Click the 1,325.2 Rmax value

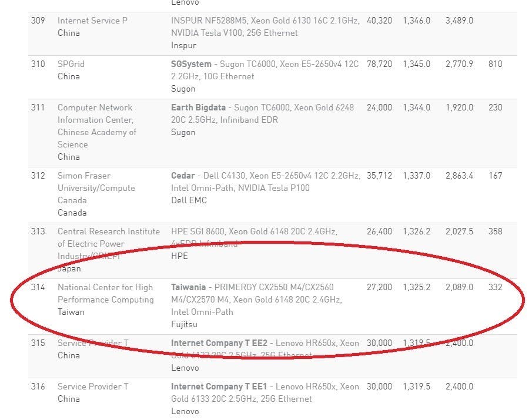[x=416, y=287]
